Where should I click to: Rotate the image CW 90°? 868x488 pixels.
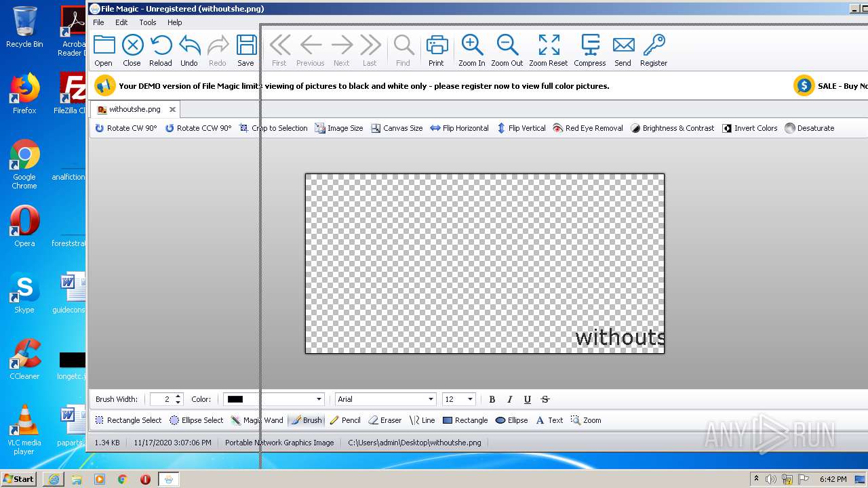pyautogui.click(x=126, y=128)
